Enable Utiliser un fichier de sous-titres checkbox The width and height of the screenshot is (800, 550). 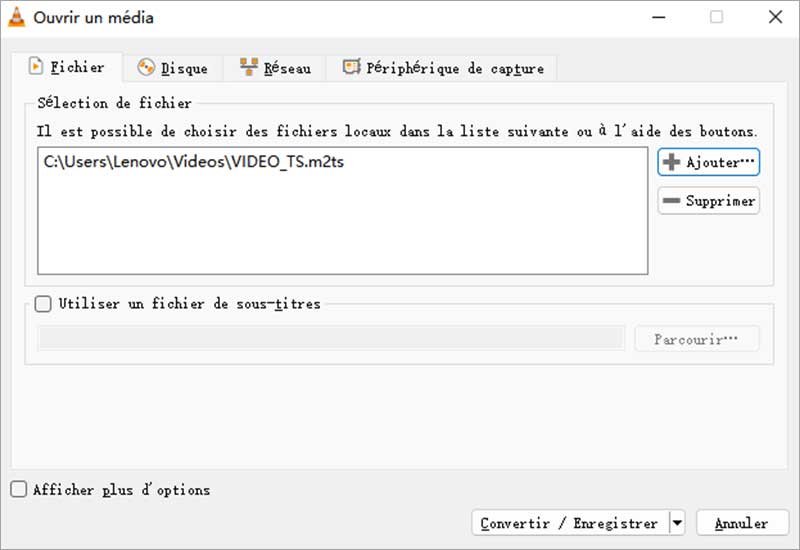[43, 304]
